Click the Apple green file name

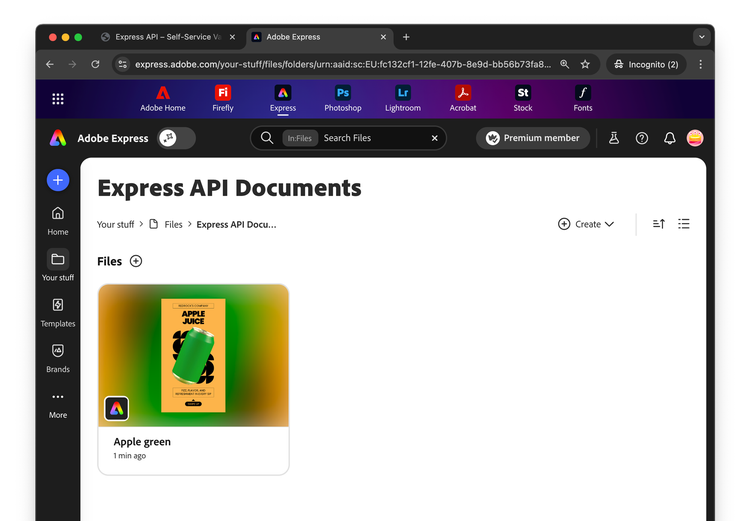142,442
